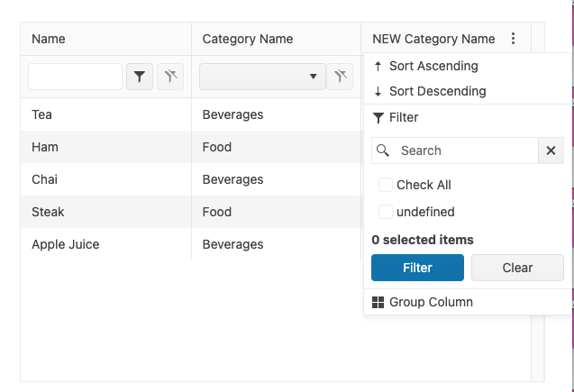Clear the search box with X
The width and height of the screenshot is (574, 392).
pos(551,150)
